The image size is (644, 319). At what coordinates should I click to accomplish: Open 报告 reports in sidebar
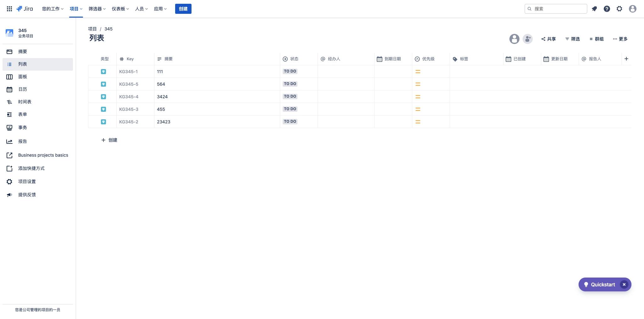pos(38,141)
